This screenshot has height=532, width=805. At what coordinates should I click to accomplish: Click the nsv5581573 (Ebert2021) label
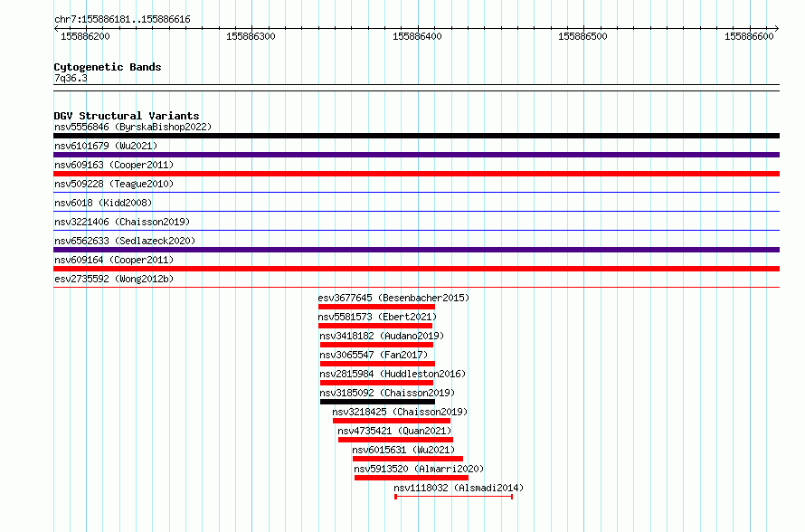pyautogui.click(x=377, y=317)
